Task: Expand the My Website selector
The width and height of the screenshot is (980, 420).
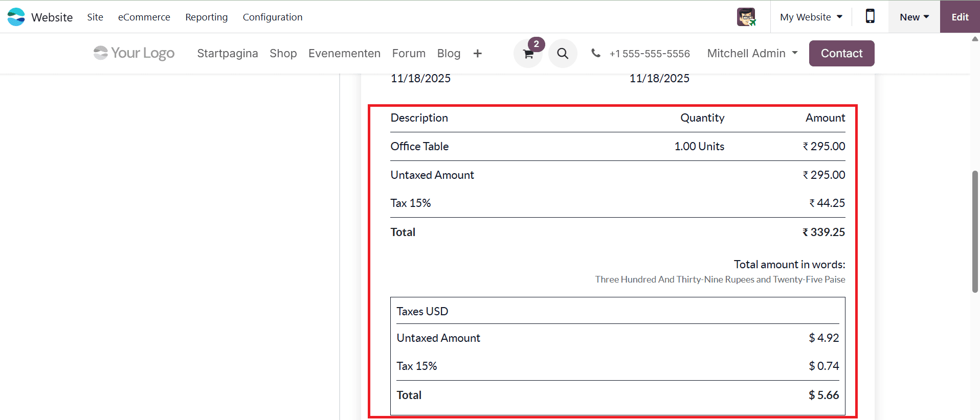Action: click(x=811, y=16)
